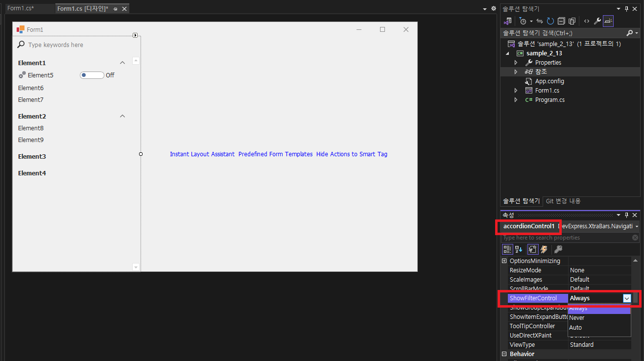Viewport: 644px width, 361px height.
Task: Click the ToolTipController property name
Action: (x=532, y=326)
